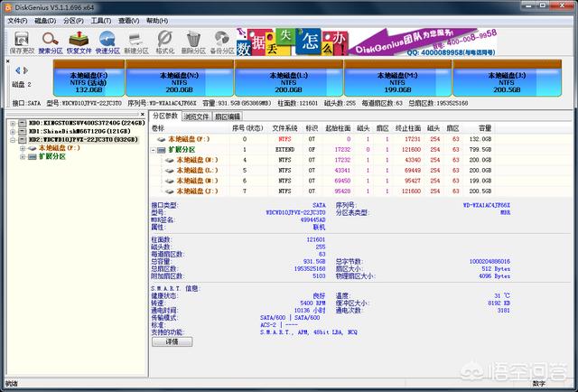Click the 良好 health status value
The image size is (578, 392).
[x=319, y=295]
